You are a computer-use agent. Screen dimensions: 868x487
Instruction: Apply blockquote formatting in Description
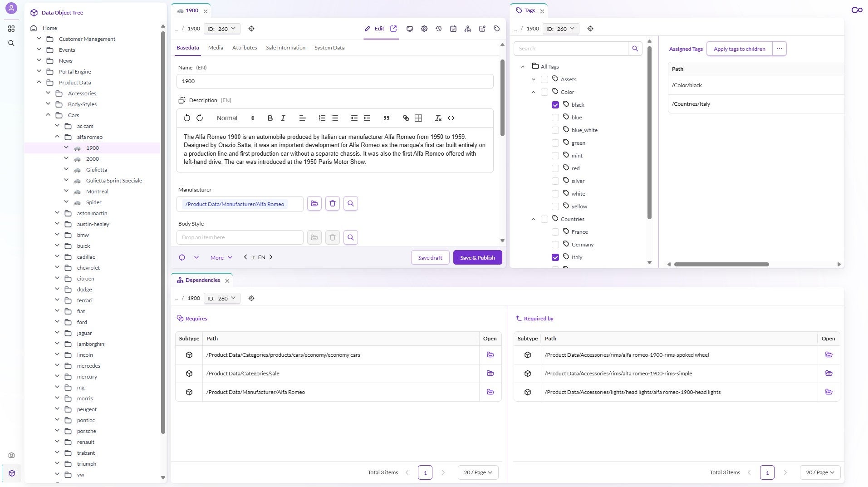(x=387, y=118)
